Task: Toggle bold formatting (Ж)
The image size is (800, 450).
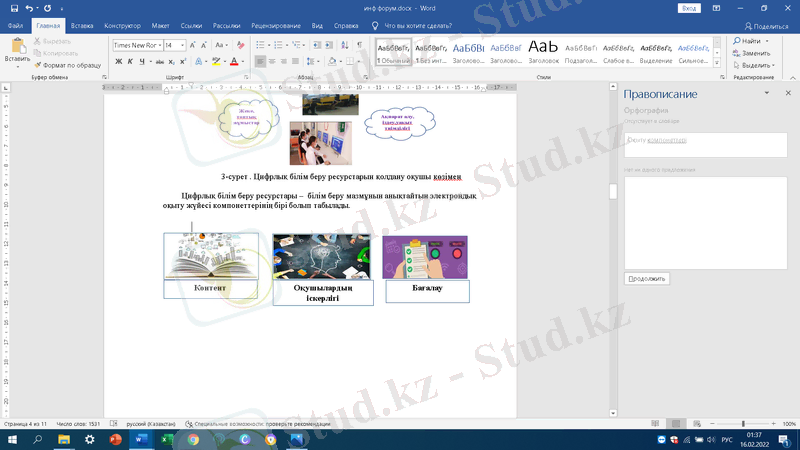Action: point(118,61)
